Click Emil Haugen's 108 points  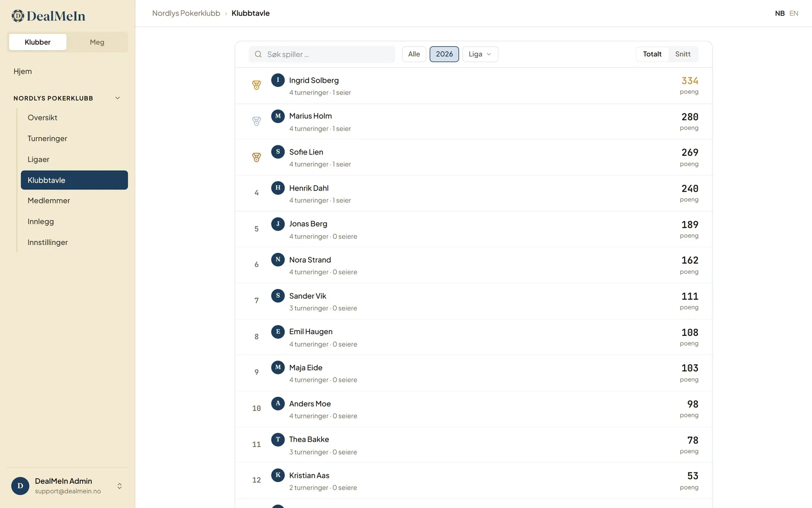click(690, 332)
